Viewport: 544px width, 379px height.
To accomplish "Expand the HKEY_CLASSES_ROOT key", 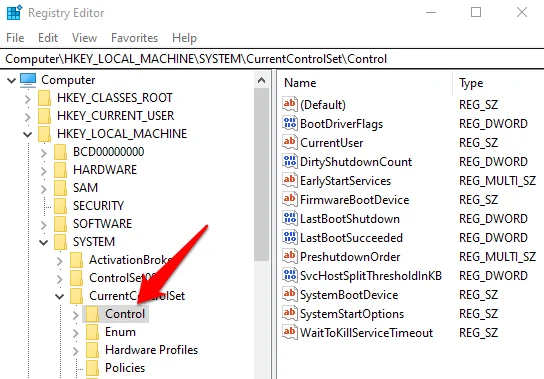I will point(28,99).
